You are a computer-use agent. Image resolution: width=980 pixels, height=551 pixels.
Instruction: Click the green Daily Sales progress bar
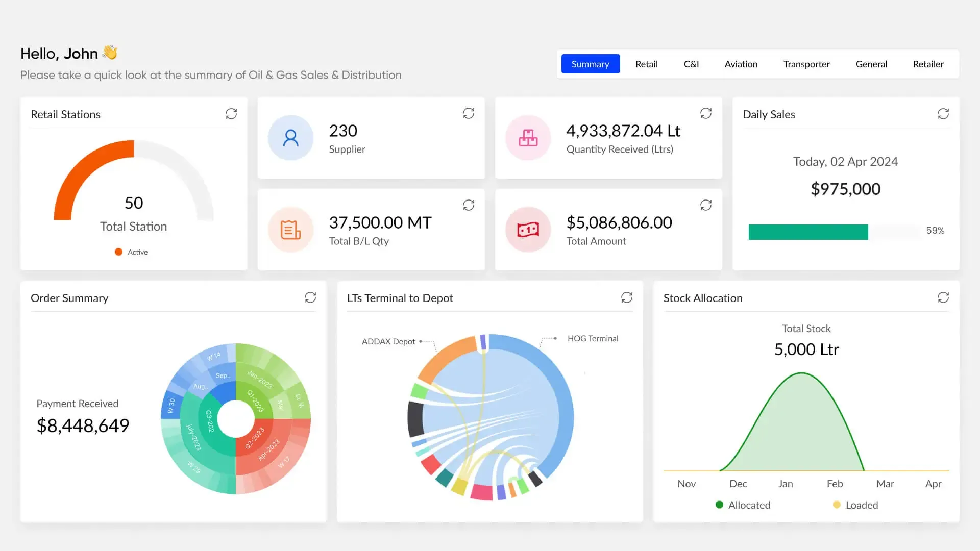[x=808, y=232]
